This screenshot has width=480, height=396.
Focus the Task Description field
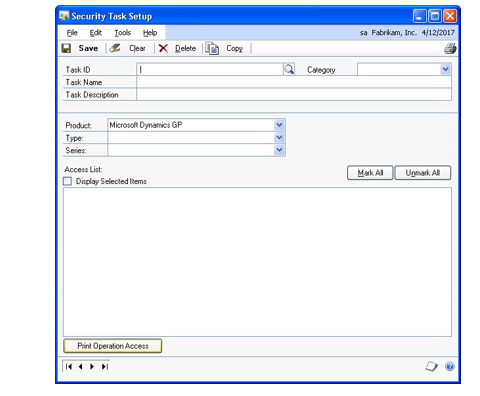294,94
